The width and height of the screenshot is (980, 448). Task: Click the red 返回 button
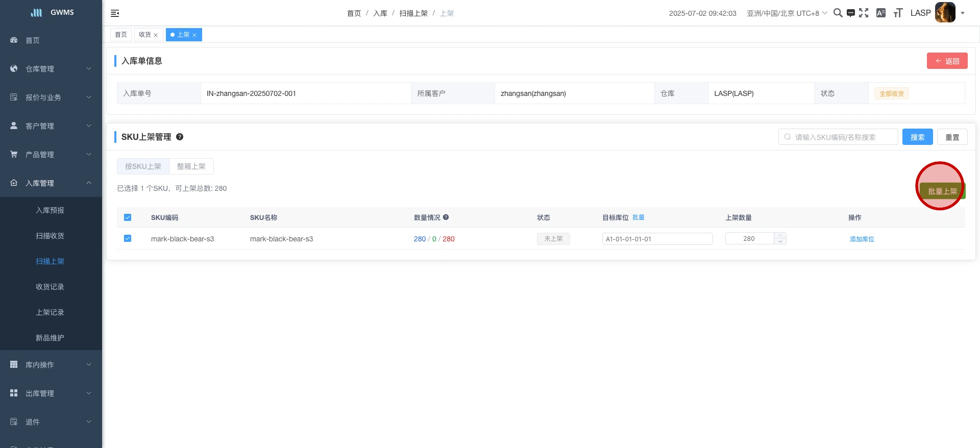coord(947,61)
